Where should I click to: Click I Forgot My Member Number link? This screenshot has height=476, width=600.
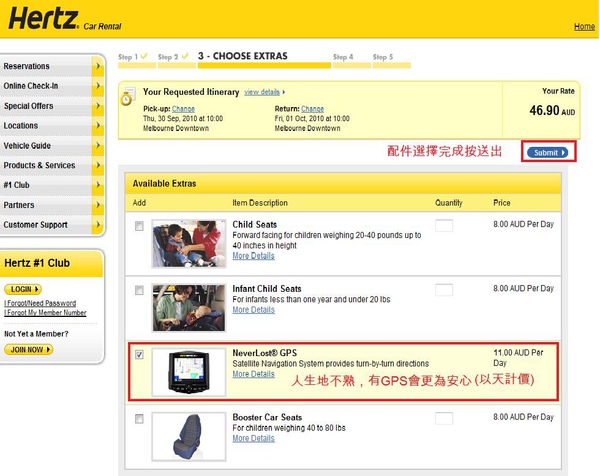point(45,313)
